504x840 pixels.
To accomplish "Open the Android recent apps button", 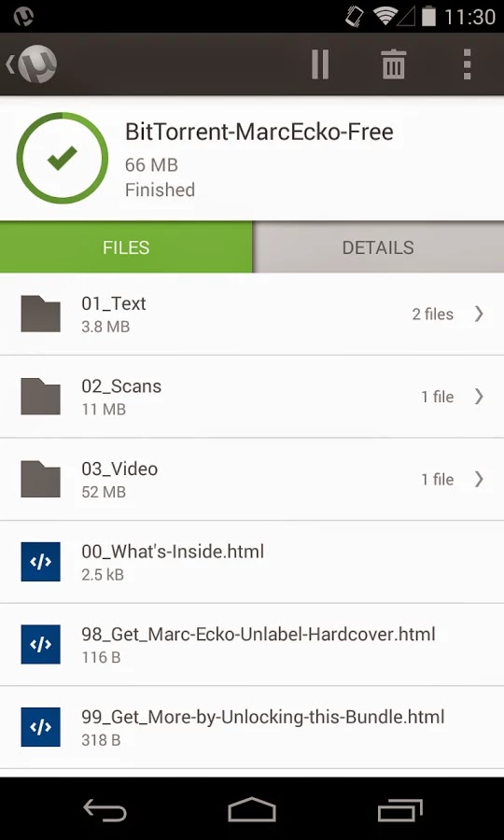I will pyautogui.click(x=400, y=810).
